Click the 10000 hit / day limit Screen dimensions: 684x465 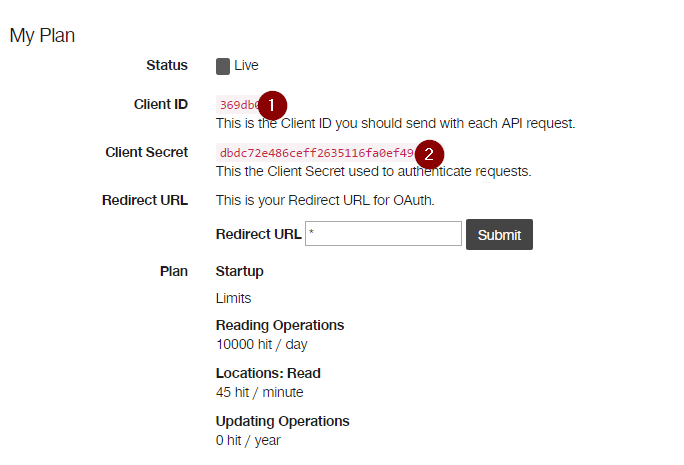click(261, 344)
